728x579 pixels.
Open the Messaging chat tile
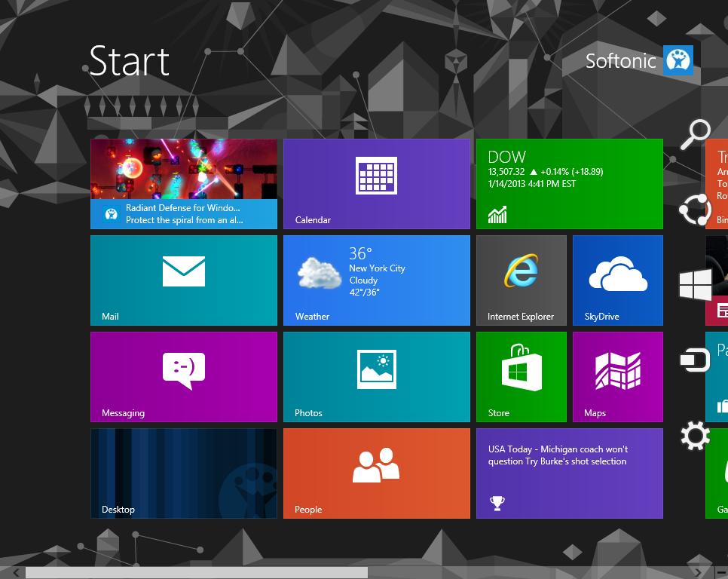pos(183,376)
